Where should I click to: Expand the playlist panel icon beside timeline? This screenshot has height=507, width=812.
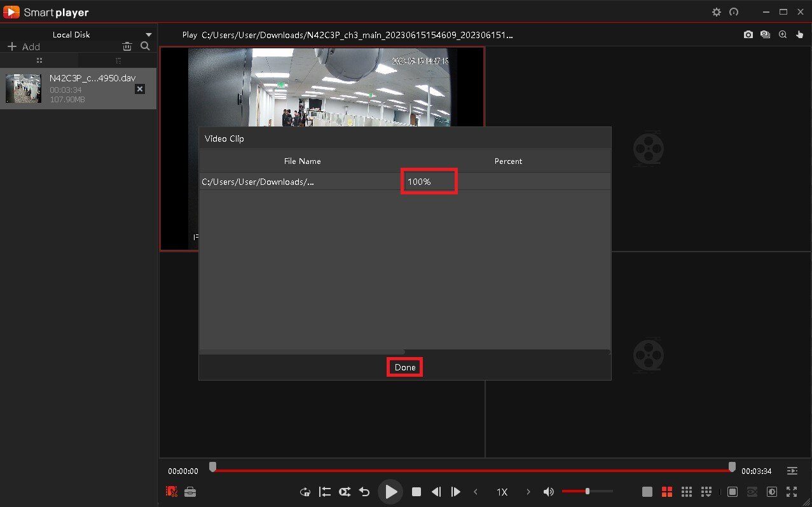click(792, 471)
